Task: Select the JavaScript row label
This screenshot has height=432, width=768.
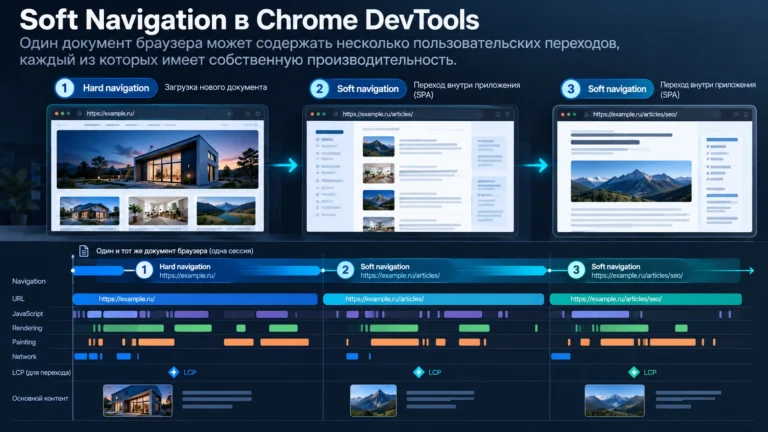Action: [x=27, y=313]
